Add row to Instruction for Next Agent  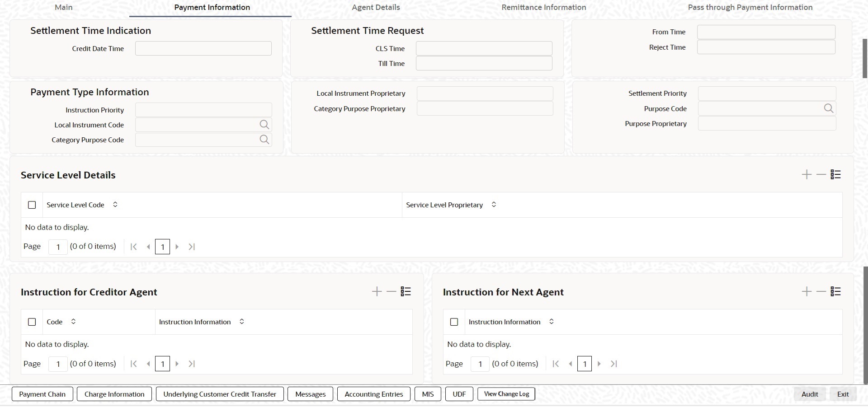click(x=807, y=292)
